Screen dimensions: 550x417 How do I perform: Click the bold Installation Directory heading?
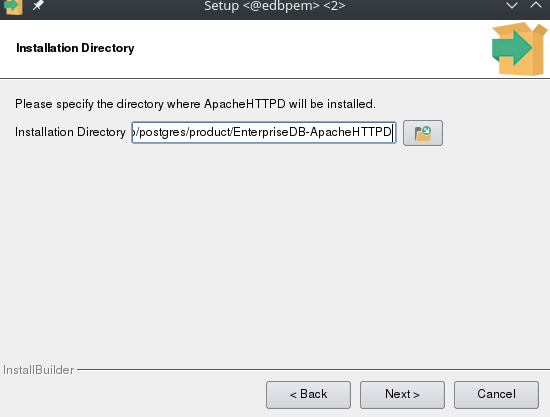point(75,48)
